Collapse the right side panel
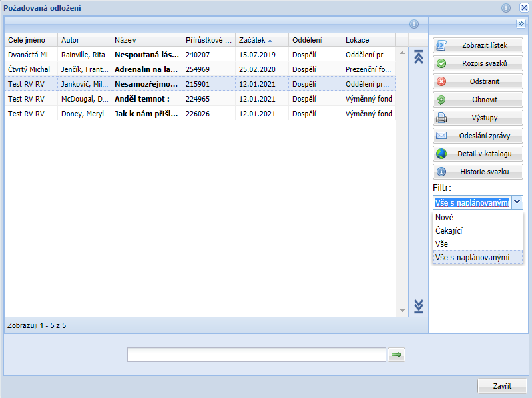Screen dimensions: 532x398 point(521,23)
